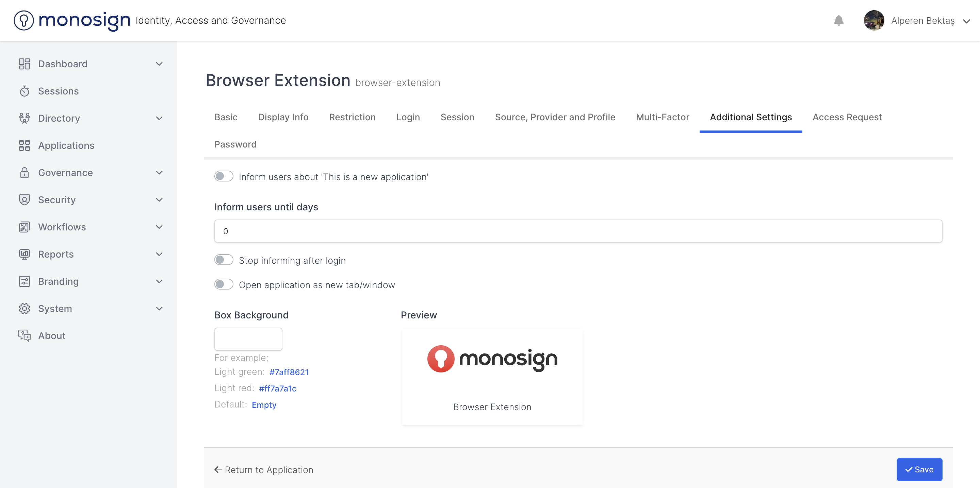Click the Governance lock icon
980x488 pixels.
24,173
